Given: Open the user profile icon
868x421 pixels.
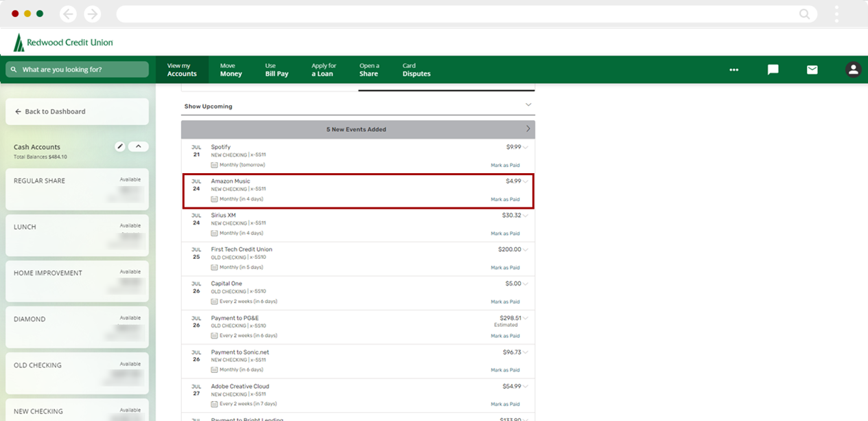Looking at the screenshot, I should pyautogui.click(x=854, y=69).
